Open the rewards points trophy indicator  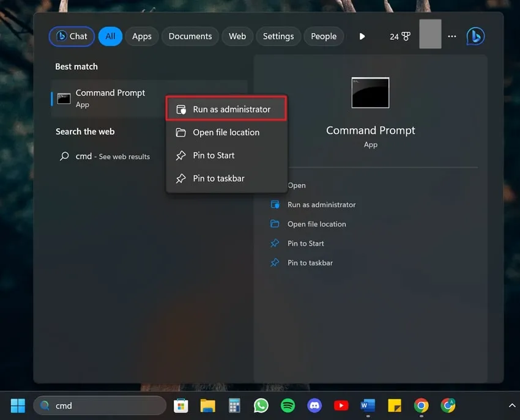pos(400,37)
